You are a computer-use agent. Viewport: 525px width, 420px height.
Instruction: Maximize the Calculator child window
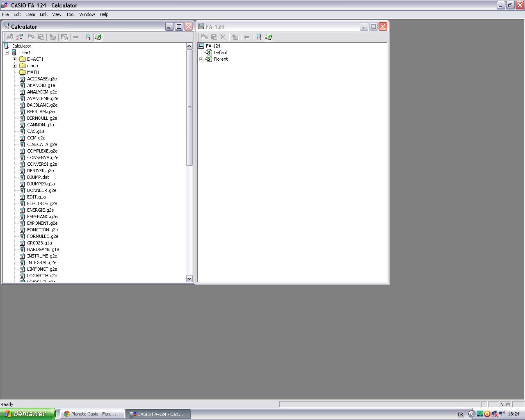[179, 27]
